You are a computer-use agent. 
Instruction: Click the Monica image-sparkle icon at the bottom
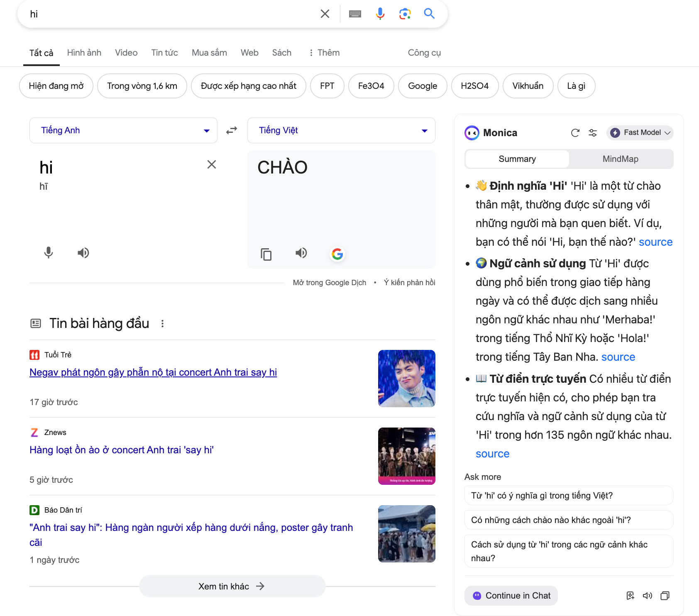tap(630, 596)
